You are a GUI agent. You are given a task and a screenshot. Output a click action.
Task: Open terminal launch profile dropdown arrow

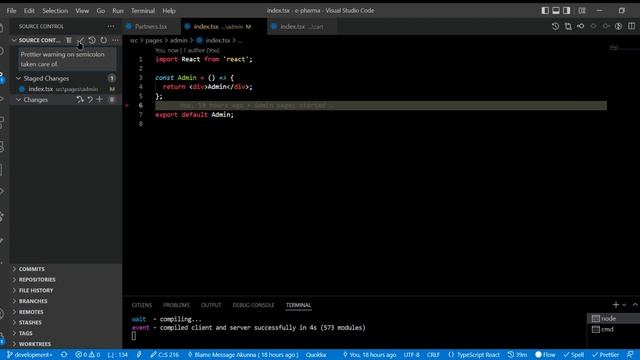(624, 305)
